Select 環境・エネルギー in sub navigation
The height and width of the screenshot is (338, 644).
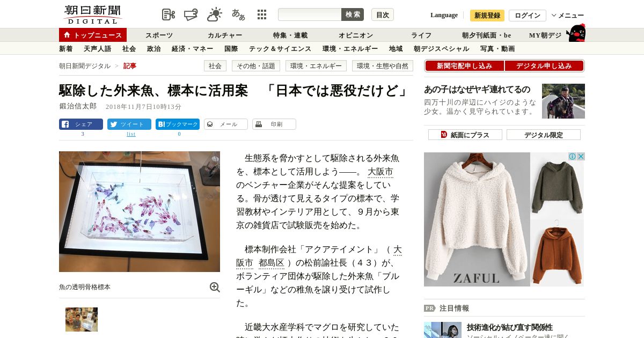pos(350,49)
